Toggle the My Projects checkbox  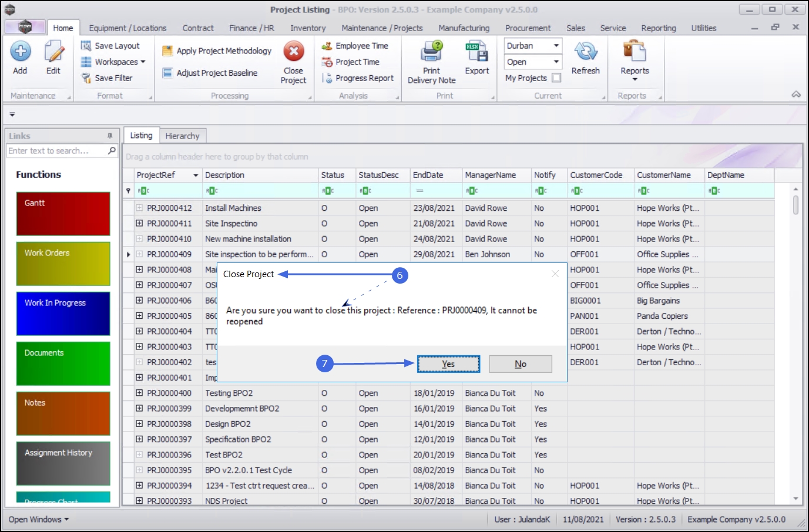coord(556,78)
